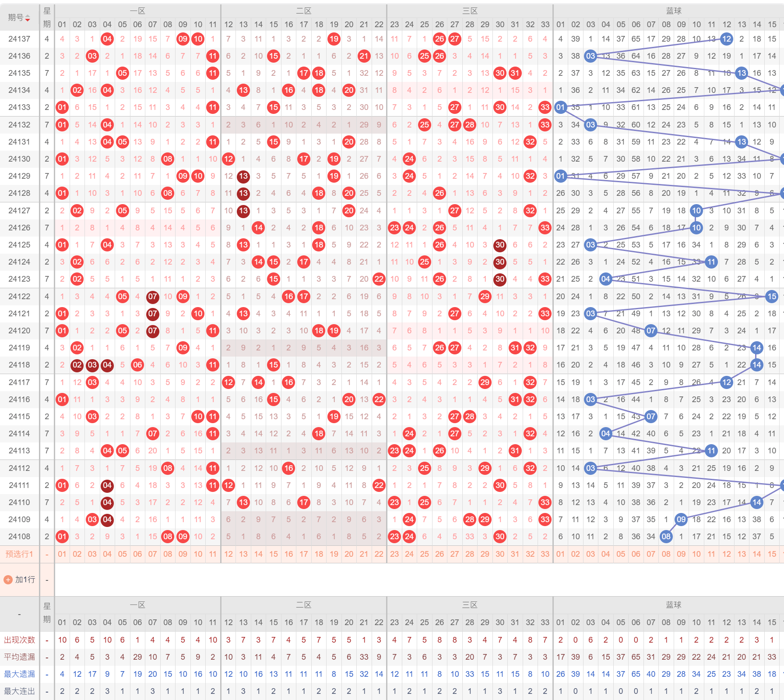Click red ball 12 in row 24130

pos(229,159)
